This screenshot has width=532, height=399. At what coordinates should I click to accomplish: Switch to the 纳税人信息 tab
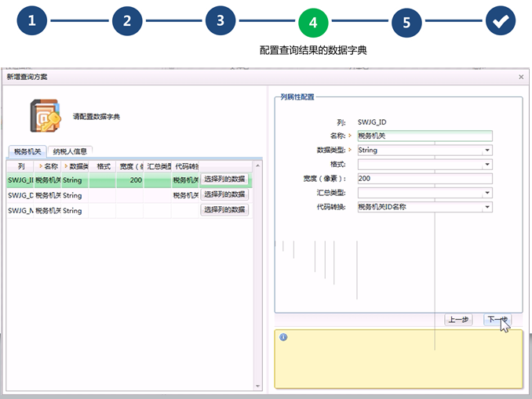[70, 151]
